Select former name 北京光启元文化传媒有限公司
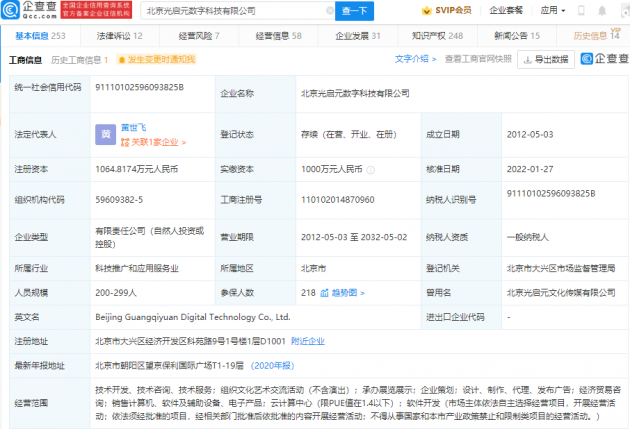This screenshot has height=429, width=630. click(x=561, y=293)
